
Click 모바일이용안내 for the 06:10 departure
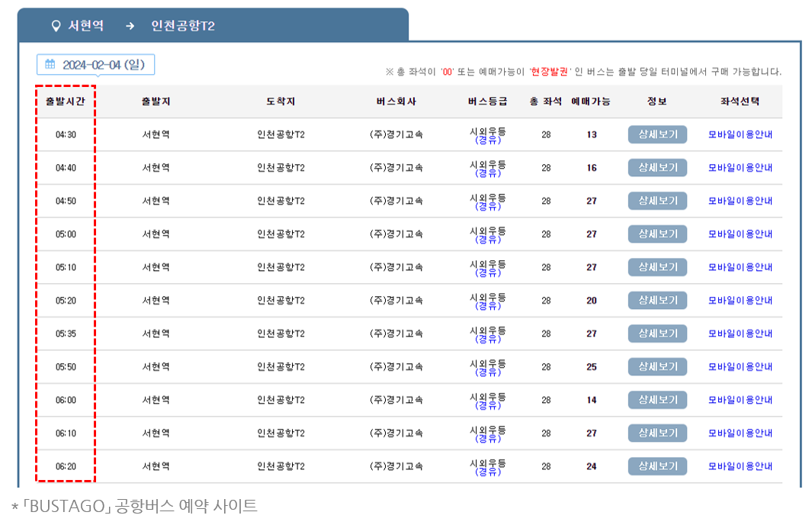click(x=740, y=433)
